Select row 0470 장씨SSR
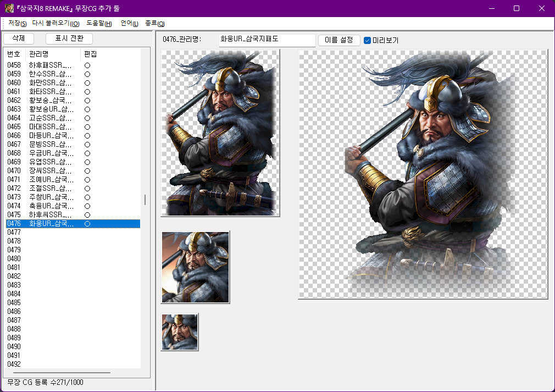 [x=73, y=170]
